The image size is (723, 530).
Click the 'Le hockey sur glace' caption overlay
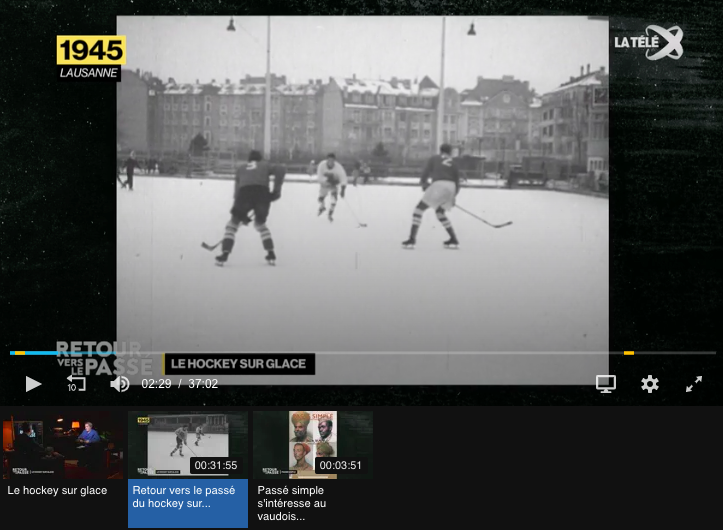pos(238,364)
